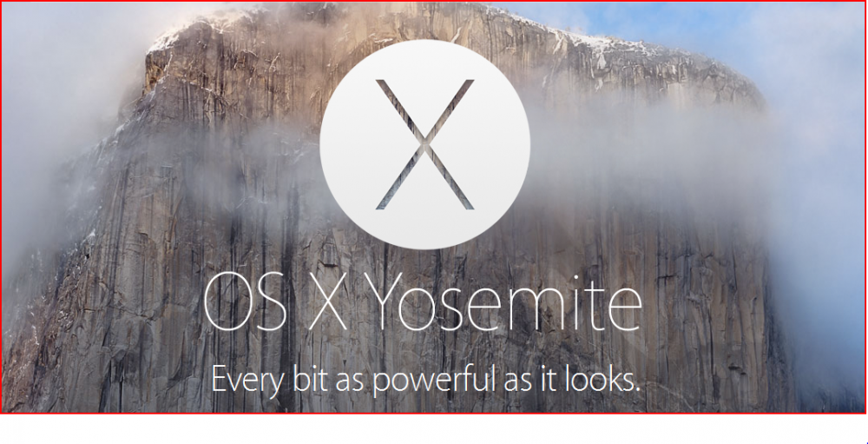Click the white circular X logo
This screenshot has height=444, width=868.
424,145
